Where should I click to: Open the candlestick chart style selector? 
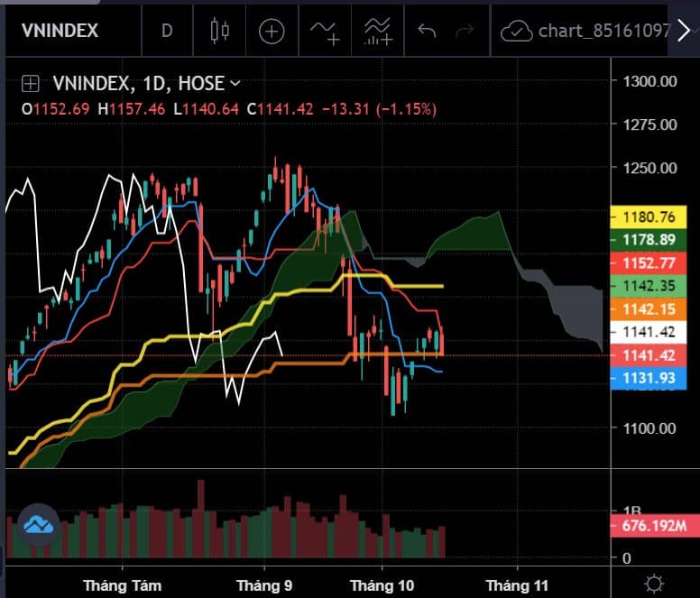(219, 31)
